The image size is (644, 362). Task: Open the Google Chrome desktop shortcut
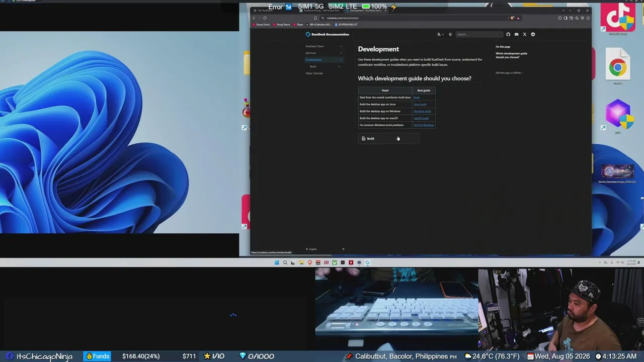click(618, 67)
